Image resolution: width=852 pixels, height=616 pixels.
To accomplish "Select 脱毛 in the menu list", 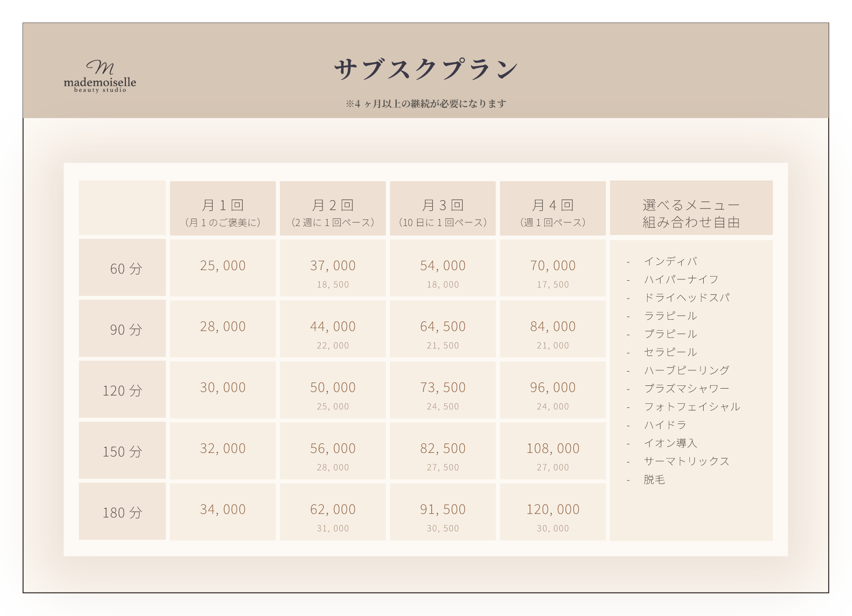I will coord(654,480).
